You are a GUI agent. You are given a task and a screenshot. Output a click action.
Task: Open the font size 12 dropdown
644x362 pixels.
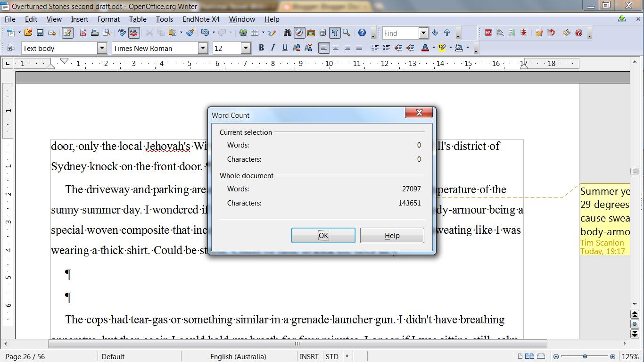(245, 48)
